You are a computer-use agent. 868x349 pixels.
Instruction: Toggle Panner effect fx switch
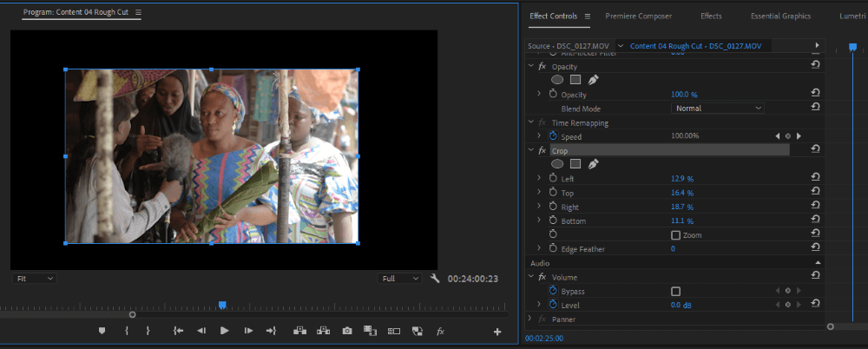542,319
